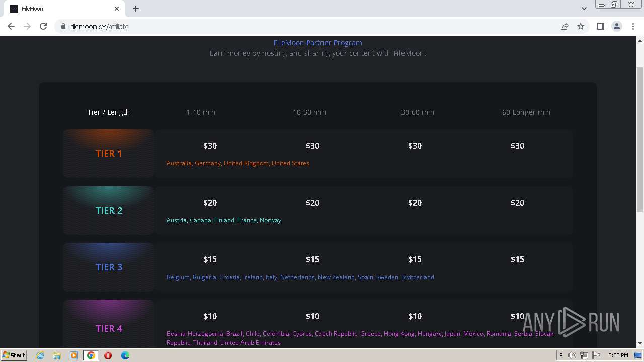The height and width of the screenshot is (362, 644).
Task: Open the Windows Start menu
Action: (x=14, y=355)
